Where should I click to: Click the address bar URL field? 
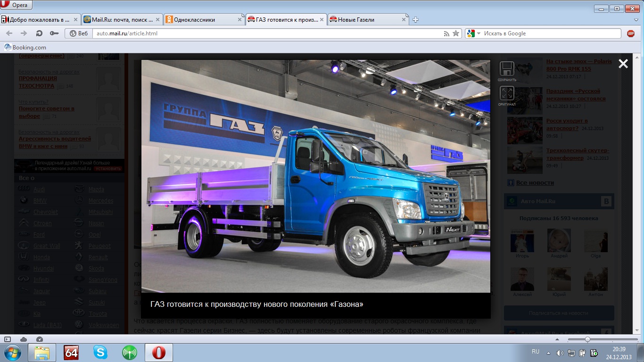[266, 33]
